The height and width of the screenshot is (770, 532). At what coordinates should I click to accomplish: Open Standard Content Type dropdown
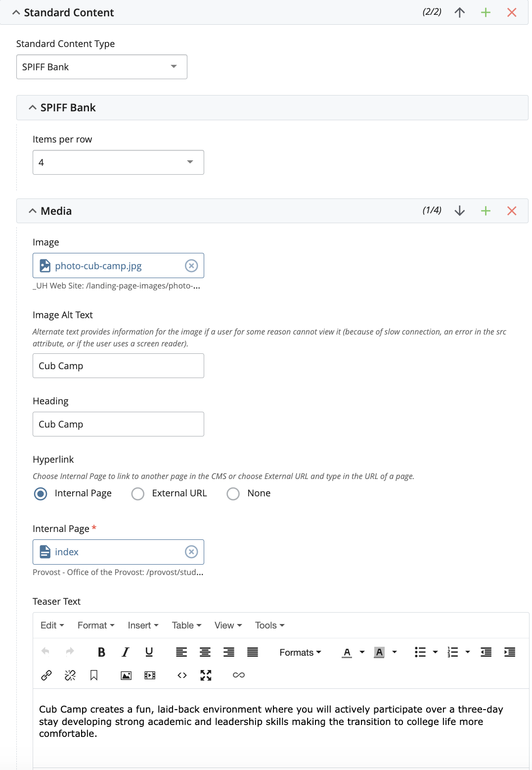pos(102,67)
